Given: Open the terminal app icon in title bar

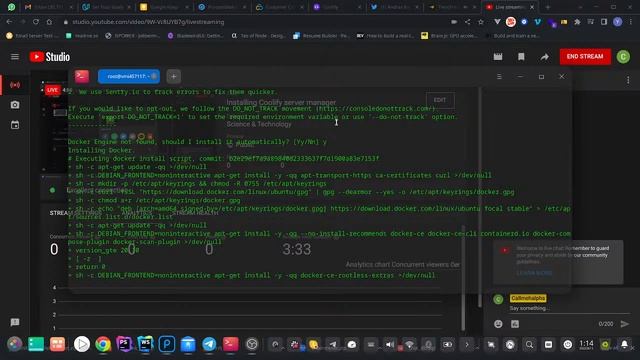Looking at the screenshot, I should (x=82, y=76).
